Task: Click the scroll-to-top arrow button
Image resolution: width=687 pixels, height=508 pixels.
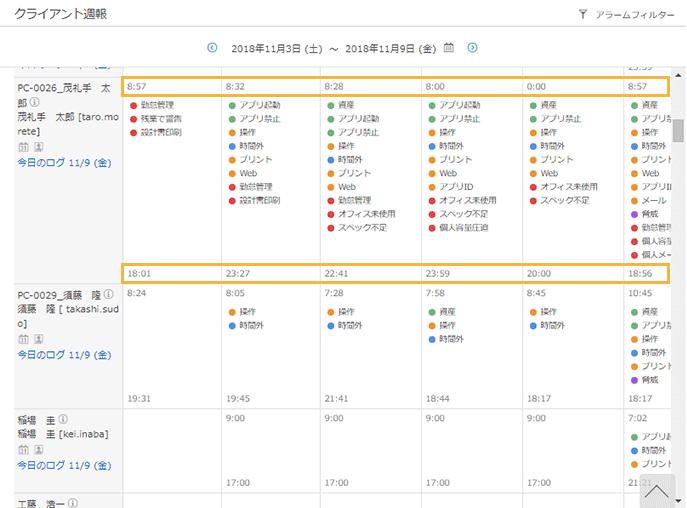Action: 657,491
